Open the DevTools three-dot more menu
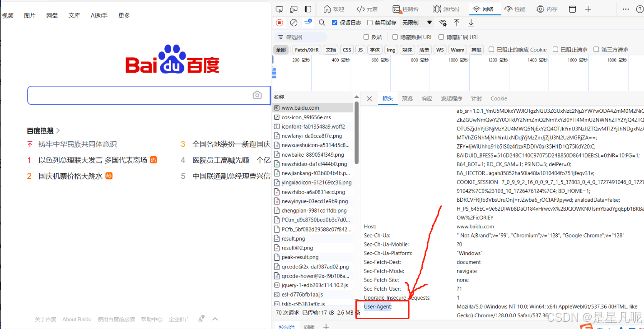Image resolution: width=644 pixels, height=329 pixels. pyautogui.click(x=625, y=9)
